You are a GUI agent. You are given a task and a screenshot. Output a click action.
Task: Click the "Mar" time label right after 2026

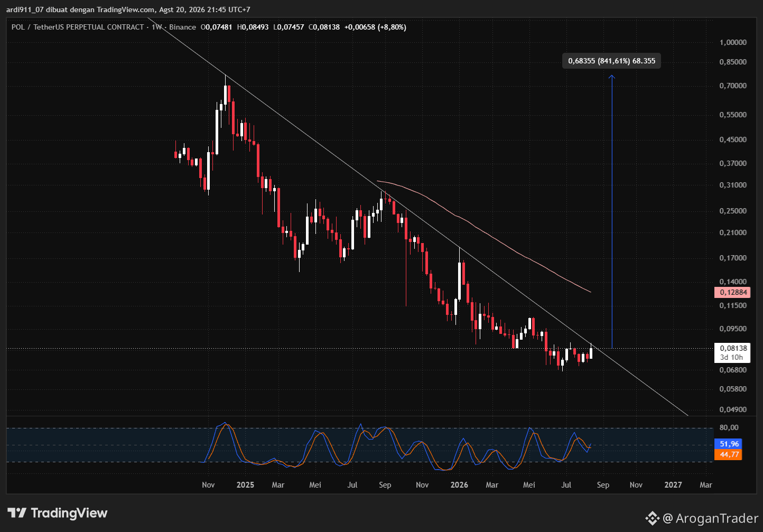[x=492, y=485]
